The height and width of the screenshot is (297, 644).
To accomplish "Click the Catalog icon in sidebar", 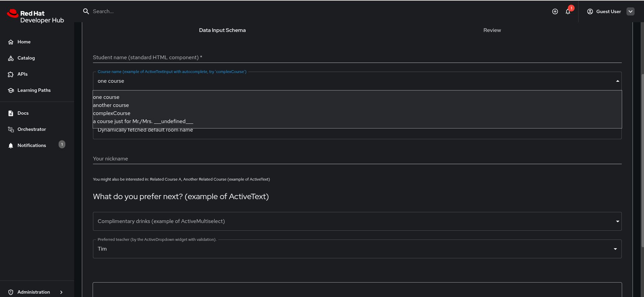I will click(x=11, y=58).
